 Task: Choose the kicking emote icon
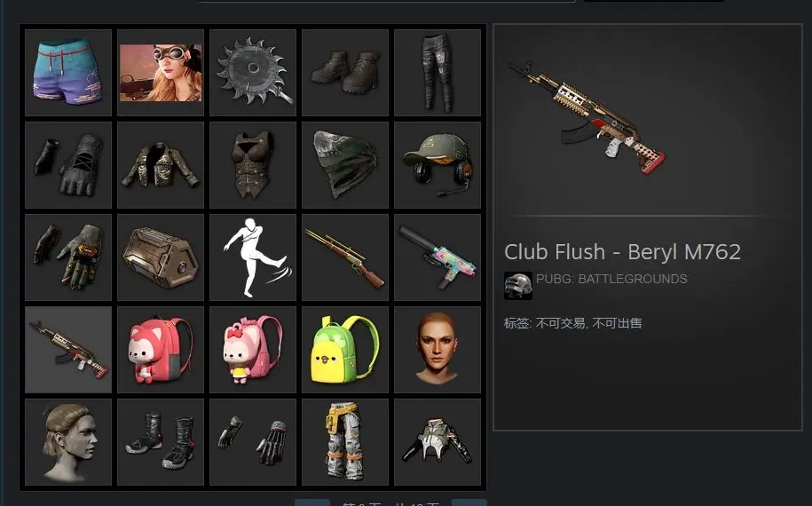tap(253, 257)
